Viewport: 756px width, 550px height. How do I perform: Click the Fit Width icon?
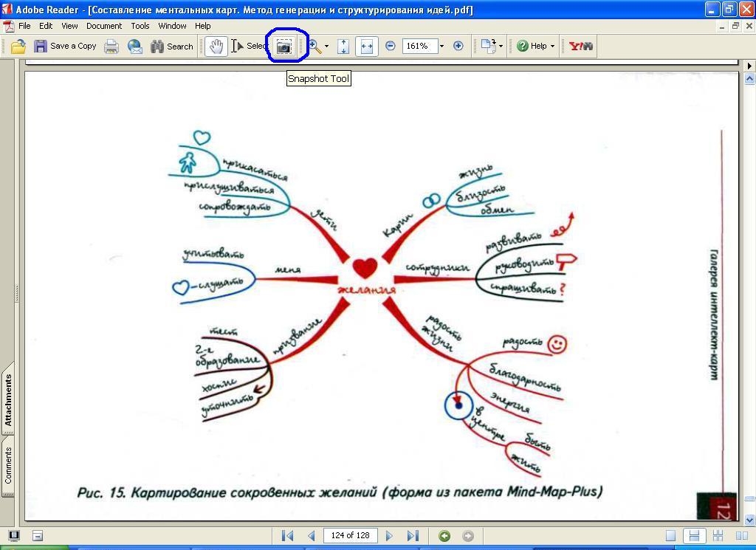click(366, 46)
